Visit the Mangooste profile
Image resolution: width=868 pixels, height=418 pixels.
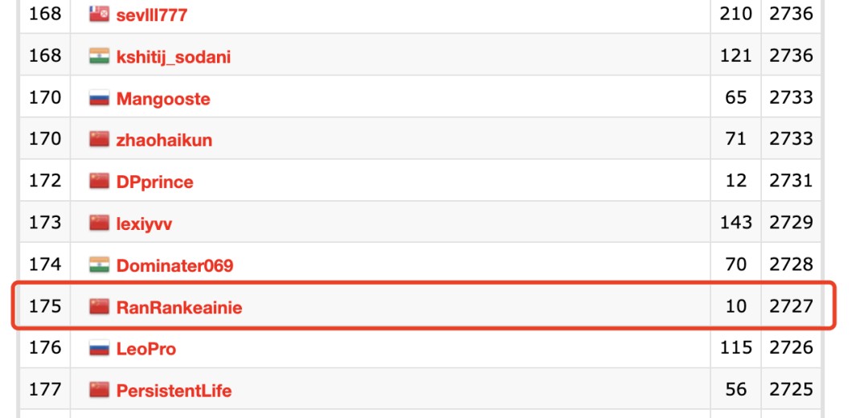[x=163, y=99]
